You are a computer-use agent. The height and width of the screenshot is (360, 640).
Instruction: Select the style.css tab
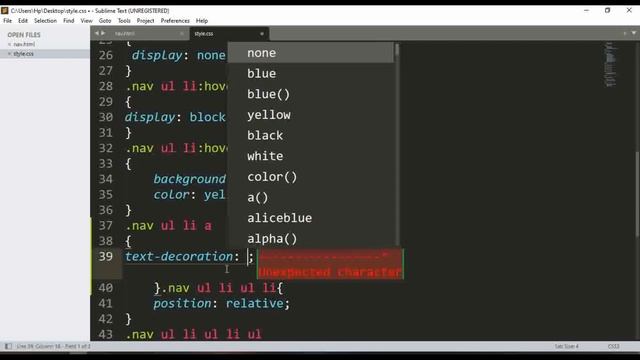tap(229, 33)
